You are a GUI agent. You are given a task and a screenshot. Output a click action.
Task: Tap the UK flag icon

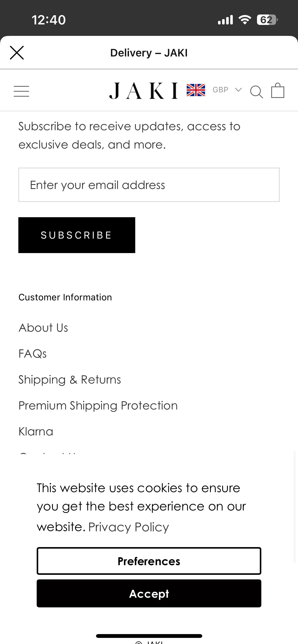click(x=196, y=90)
